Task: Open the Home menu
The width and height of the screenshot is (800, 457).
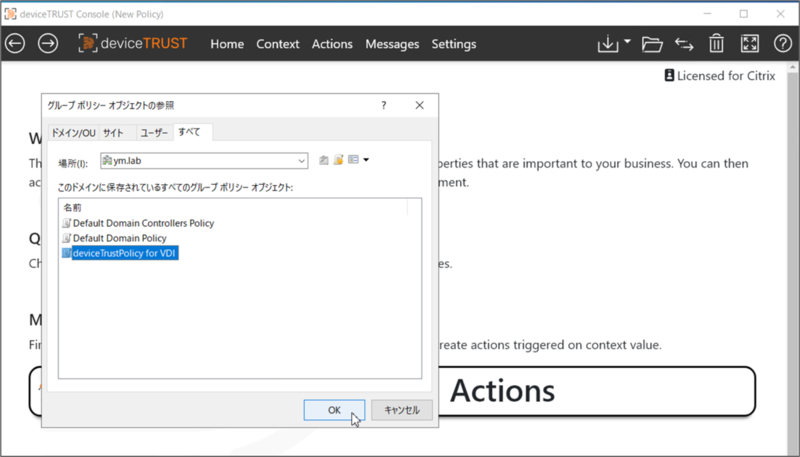Action: coord(227,44)
